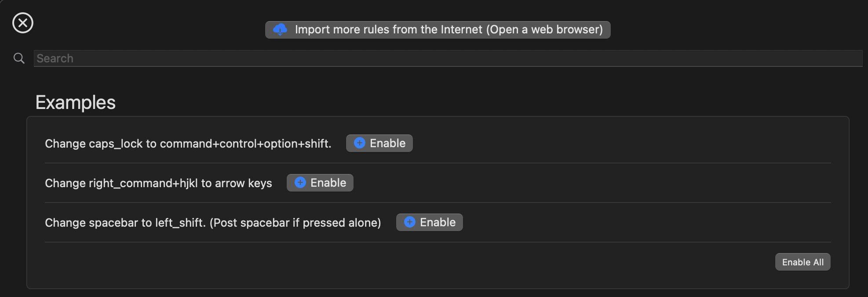Screen dimensions: 868x297
Task: Select the Examples section heading
Action: pyautogui.click(x=76, y=102)
